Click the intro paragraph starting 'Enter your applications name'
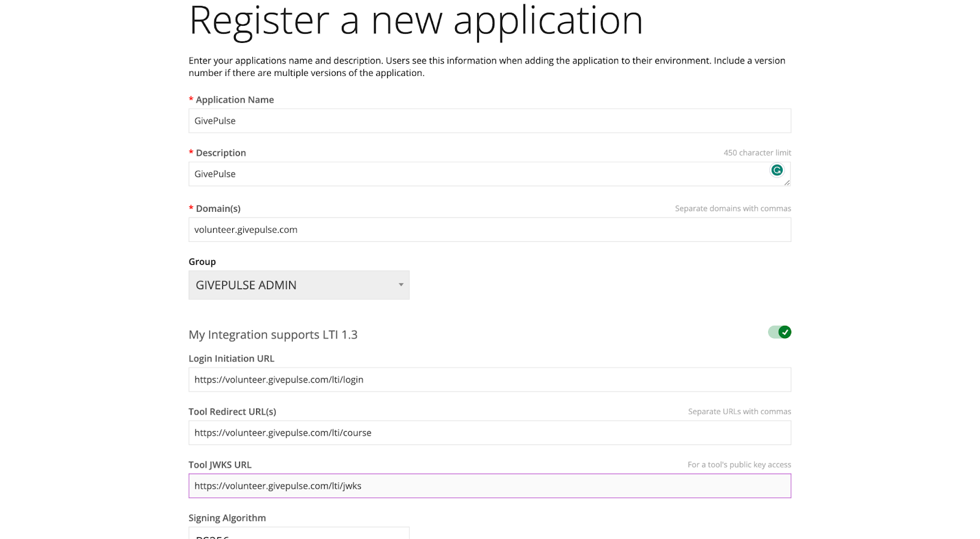 (x=487, y=67)
